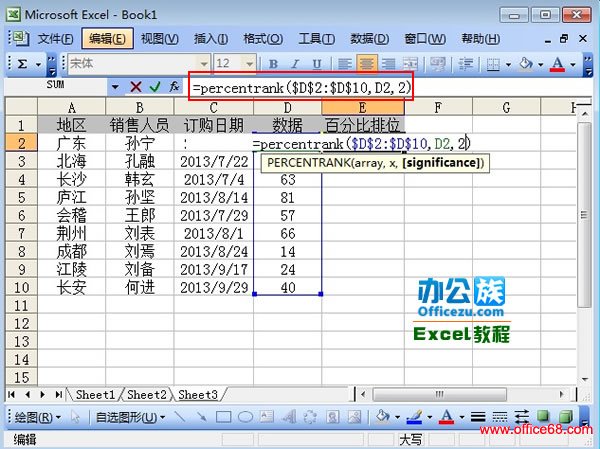The image size is (600, 449).
Task: Switch to Sheet3 tab
Action: pos(198,394)
